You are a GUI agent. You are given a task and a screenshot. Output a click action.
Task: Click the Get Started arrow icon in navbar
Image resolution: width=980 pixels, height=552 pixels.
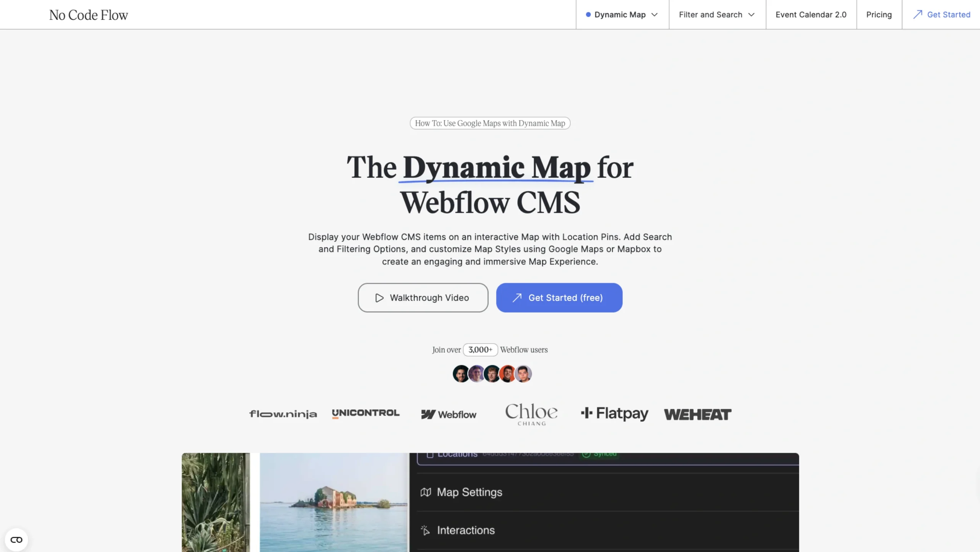[x=918, y=15]
